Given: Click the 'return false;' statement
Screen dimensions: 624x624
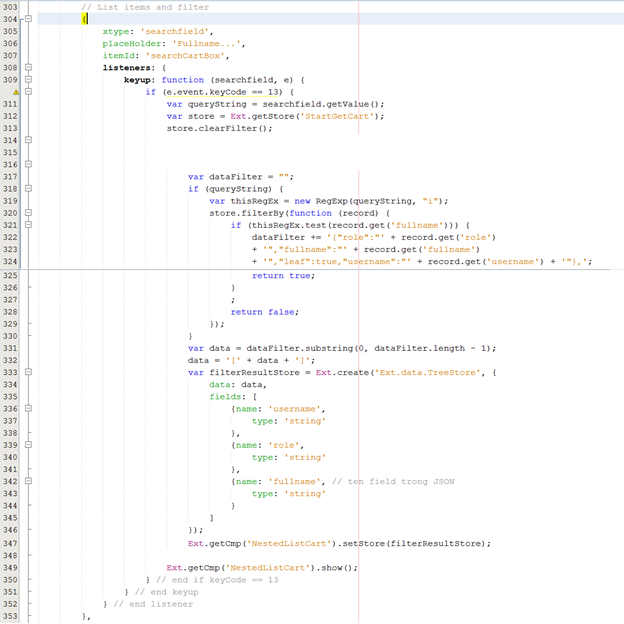Looking at the screenshot, I should coord(265,312).
